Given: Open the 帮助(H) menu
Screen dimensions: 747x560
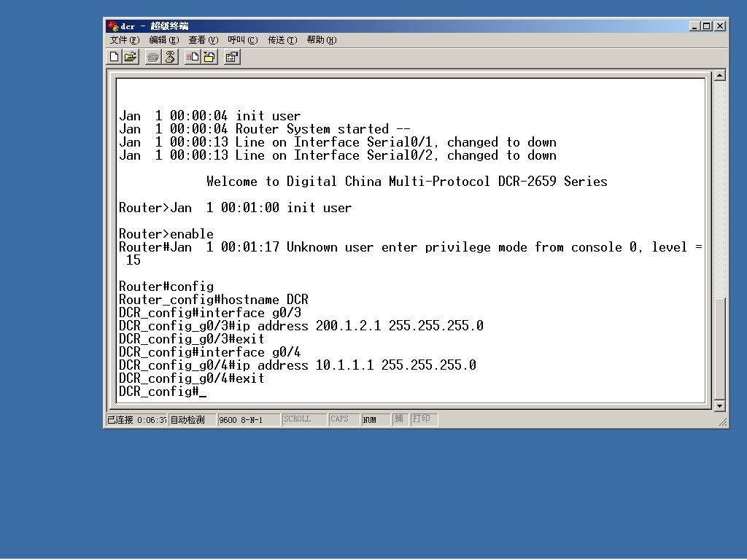Looking at the screenshot, I should 322,40.
